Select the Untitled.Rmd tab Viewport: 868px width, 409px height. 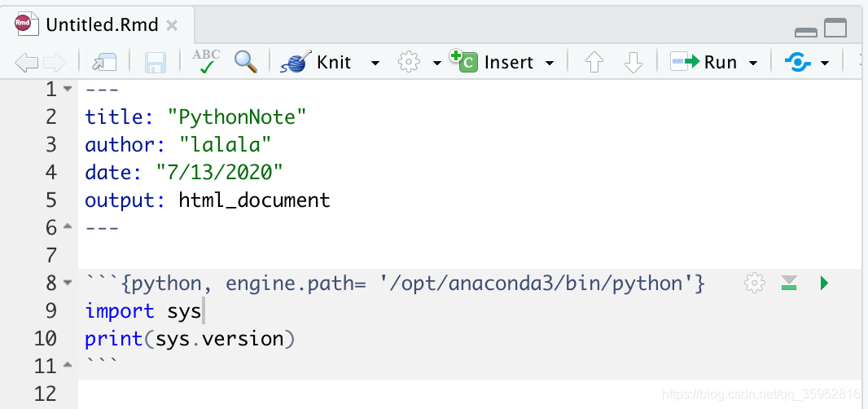[97, 25]
